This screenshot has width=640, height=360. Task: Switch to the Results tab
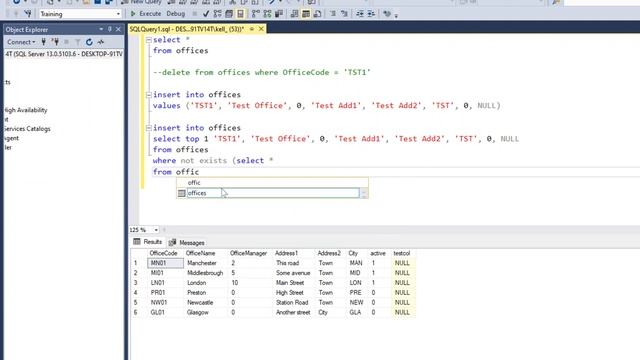[148, 242]
